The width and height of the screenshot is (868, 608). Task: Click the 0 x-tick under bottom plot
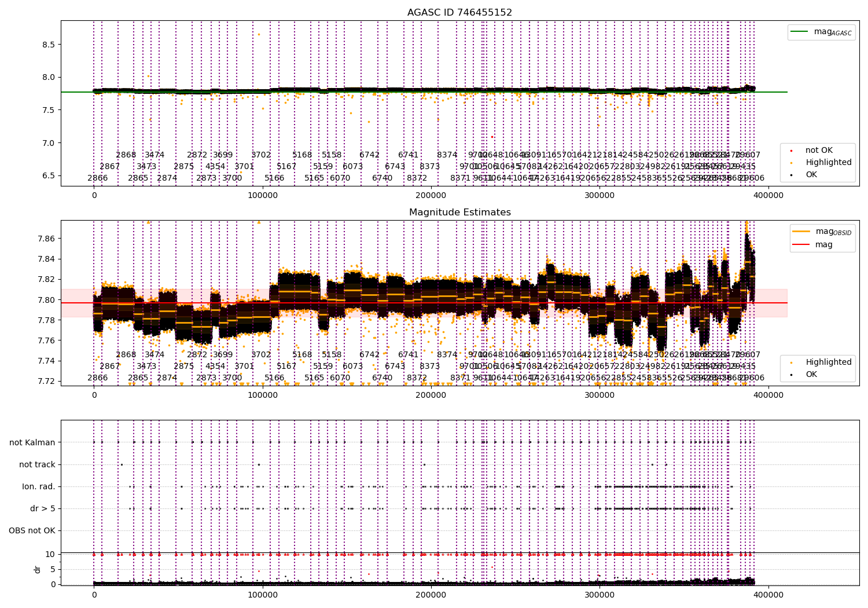pyautogui.click(x=94, y=595)
